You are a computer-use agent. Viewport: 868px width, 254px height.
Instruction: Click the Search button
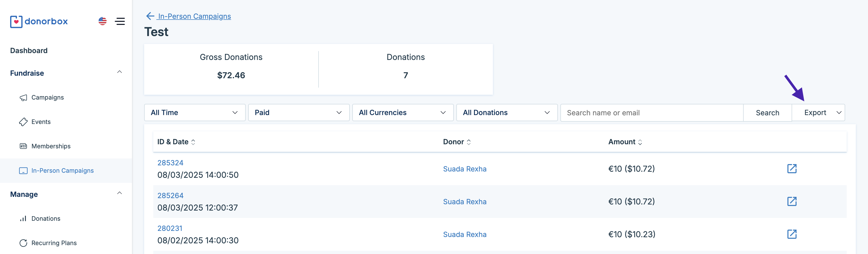pos(767,113)
